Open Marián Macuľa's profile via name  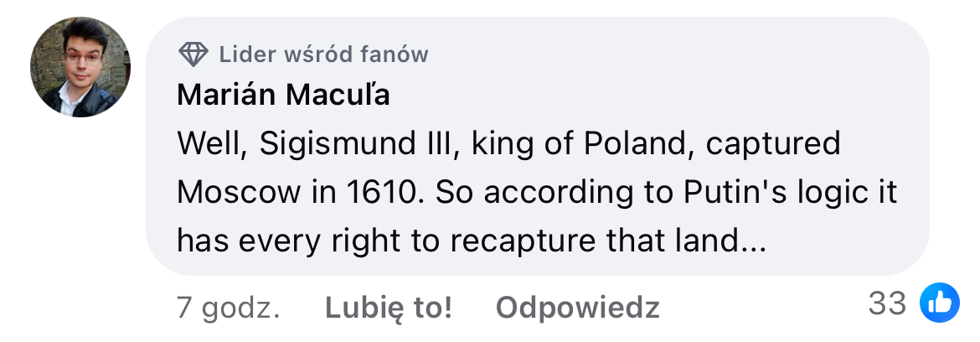tap(284, 96)
